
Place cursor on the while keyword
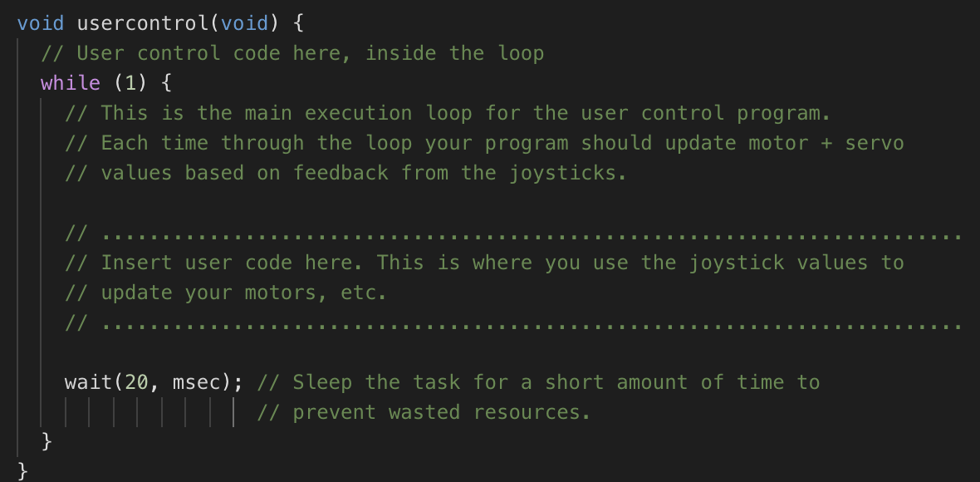[71, 83]
